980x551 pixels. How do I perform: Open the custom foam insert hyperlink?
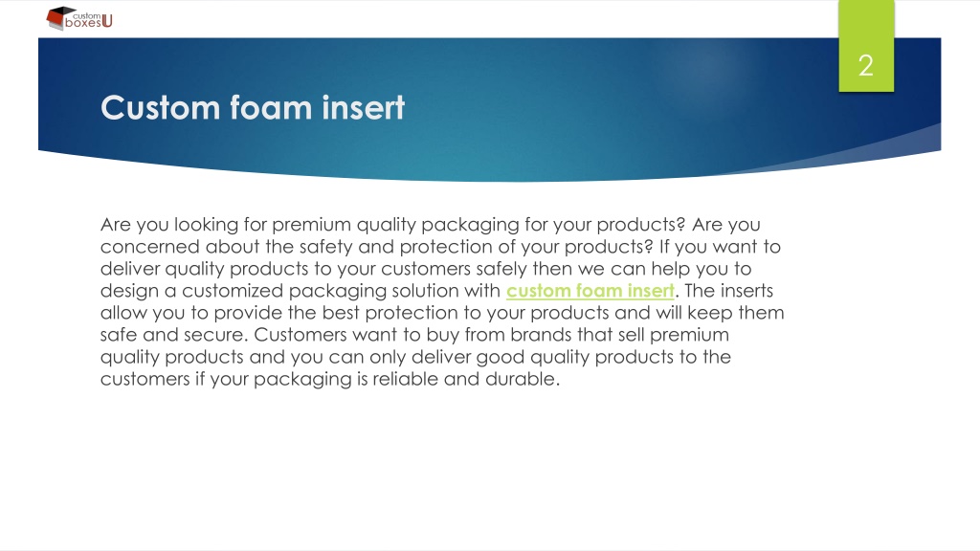pos(590,291)
